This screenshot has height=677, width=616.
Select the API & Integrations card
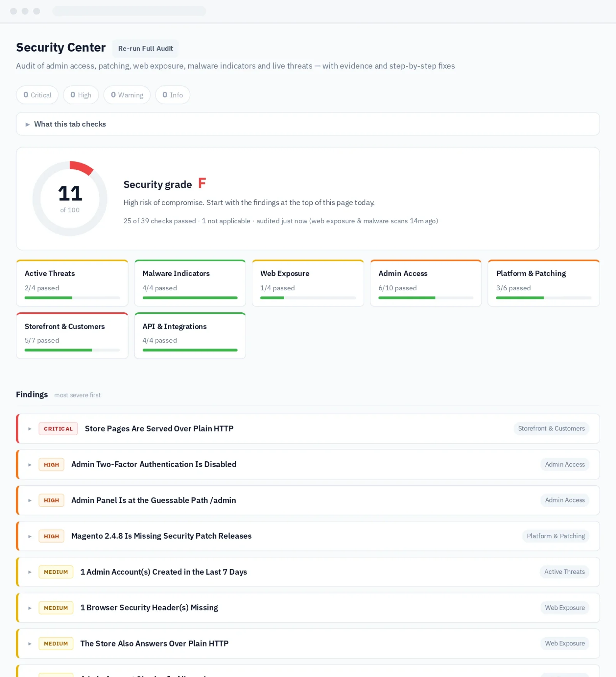tap(190, 336)
